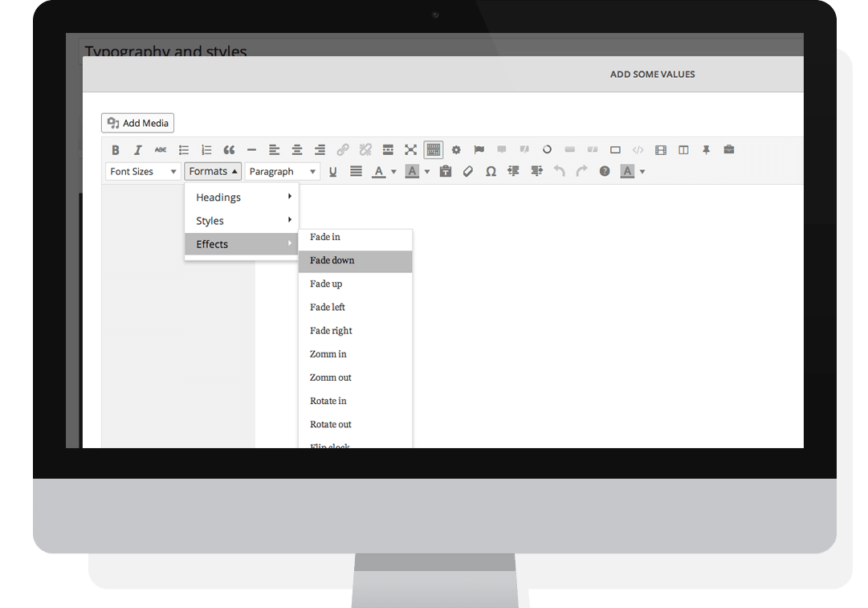Click the paste as text clipboard icon

pos(446,172)
